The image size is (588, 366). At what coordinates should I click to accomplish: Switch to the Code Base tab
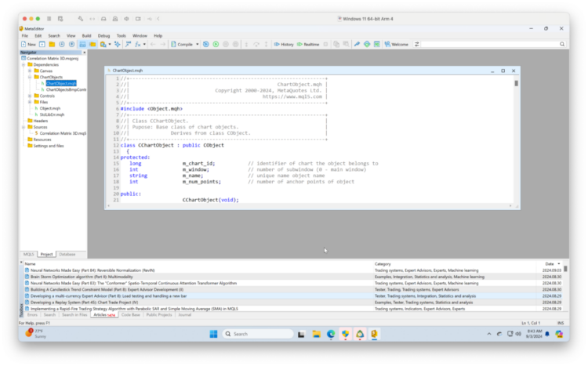click(130, 315)
